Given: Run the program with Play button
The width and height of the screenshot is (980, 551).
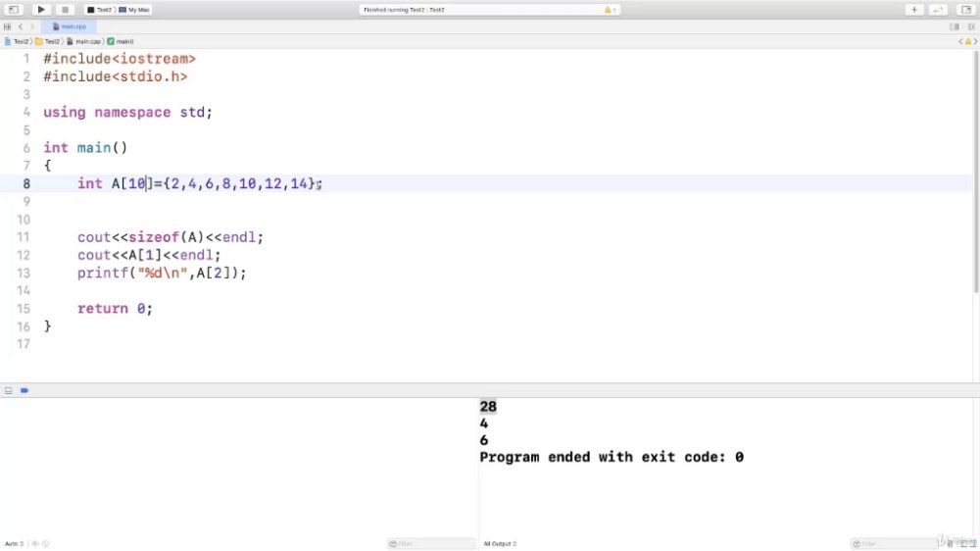Looking at the screenshot, I should [x=41, y=10].
